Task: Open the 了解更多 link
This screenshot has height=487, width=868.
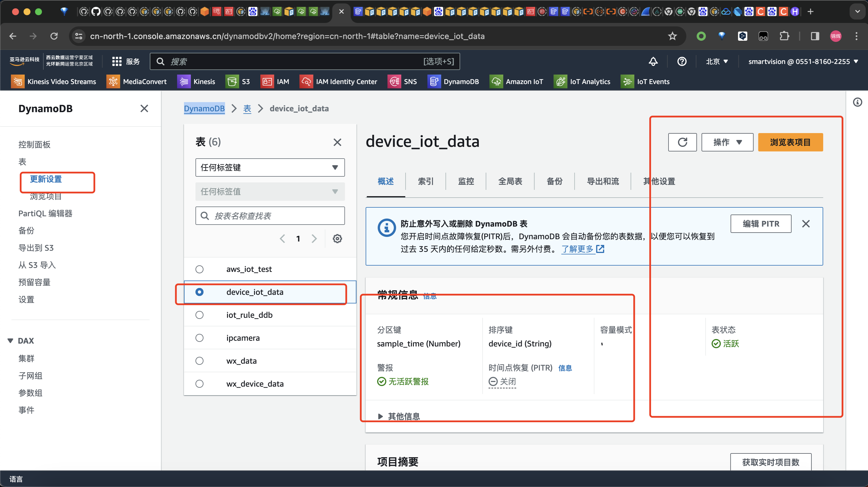Action: tap(583, 249)
